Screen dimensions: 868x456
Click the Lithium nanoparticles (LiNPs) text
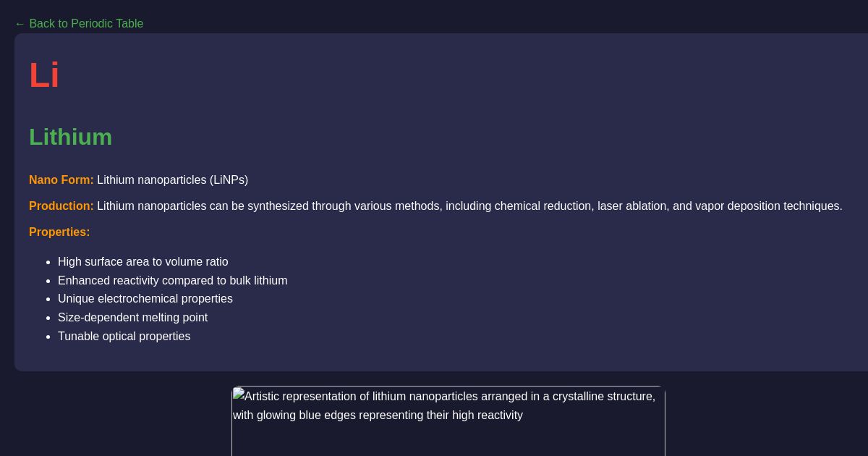coord(172,180)
